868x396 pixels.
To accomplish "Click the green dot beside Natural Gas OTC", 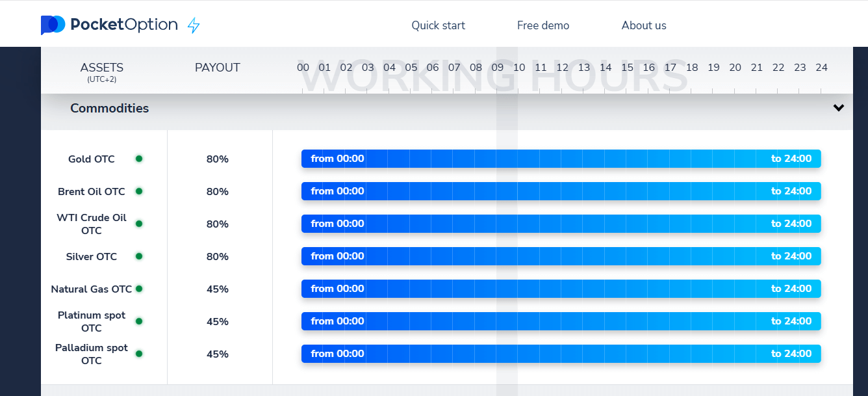I will pyautogui.click(x=139, y=289).
